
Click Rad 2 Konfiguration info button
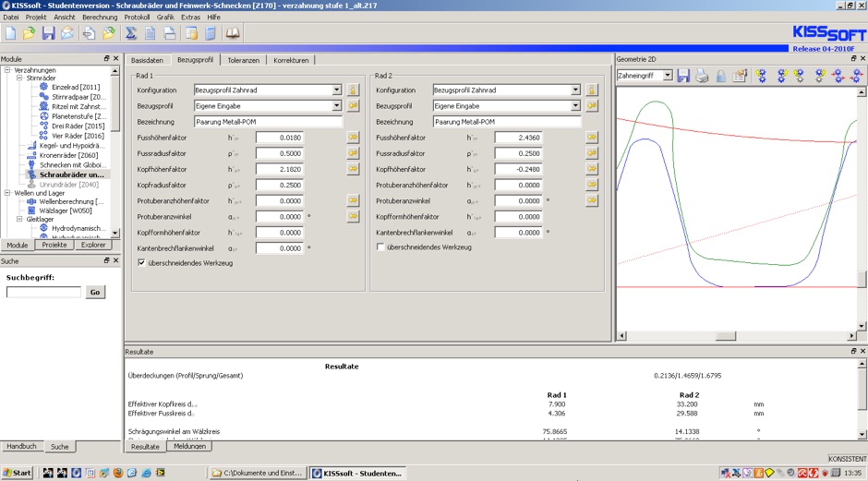(x=592, y=90)
